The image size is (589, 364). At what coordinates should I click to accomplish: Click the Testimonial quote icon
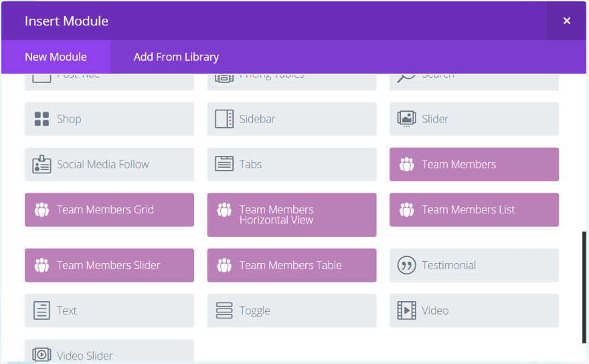tap(406, 265)
